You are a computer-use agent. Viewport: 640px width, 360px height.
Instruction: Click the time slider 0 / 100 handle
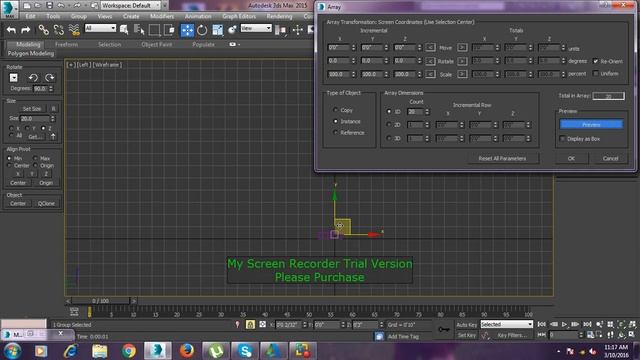coord(100,301)
